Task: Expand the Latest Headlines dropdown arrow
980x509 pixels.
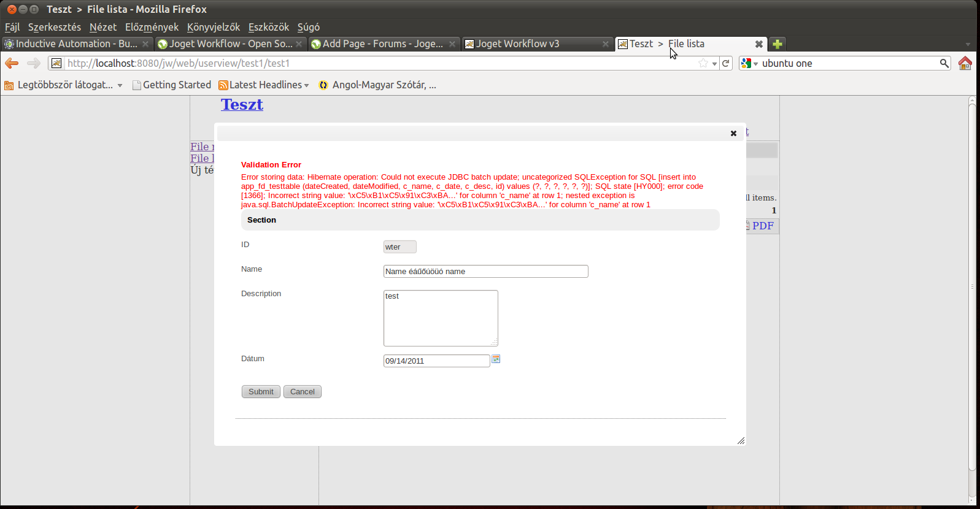Action: [306, 85]
